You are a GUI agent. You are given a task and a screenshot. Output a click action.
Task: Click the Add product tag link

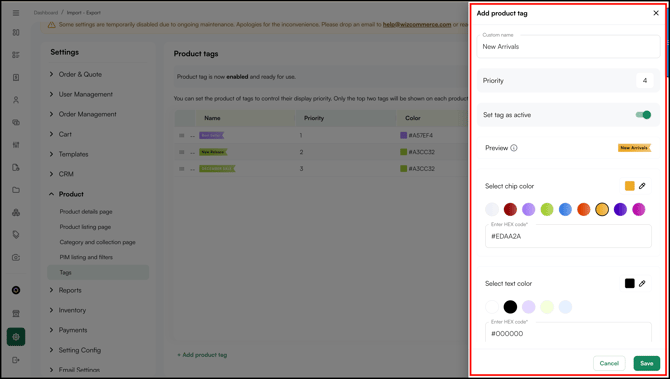pos(202,355)
